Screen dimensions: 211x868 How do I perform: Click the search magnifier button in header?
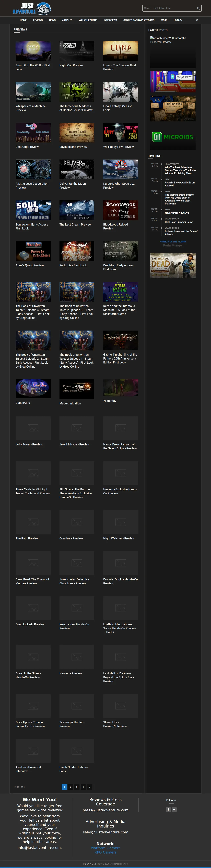pyautogui.click(x=198, y=8)
